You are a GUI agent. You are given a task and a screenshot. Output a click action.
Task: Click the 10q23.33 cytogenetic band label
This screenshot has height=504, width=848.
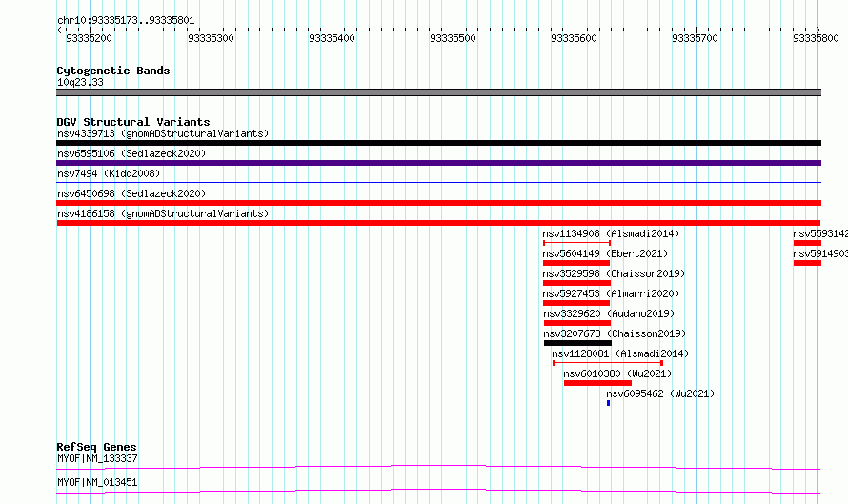(x=80, y=82)
